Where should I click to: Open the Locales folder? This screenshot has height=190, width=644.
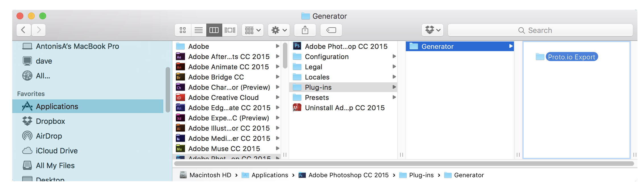pos(343,77)
